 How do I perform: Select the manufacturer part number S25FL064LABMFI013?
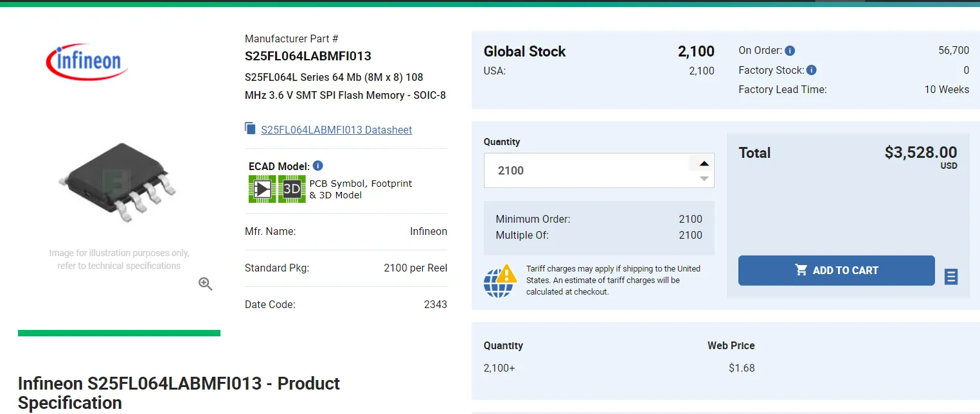click(x=308, y=56)
